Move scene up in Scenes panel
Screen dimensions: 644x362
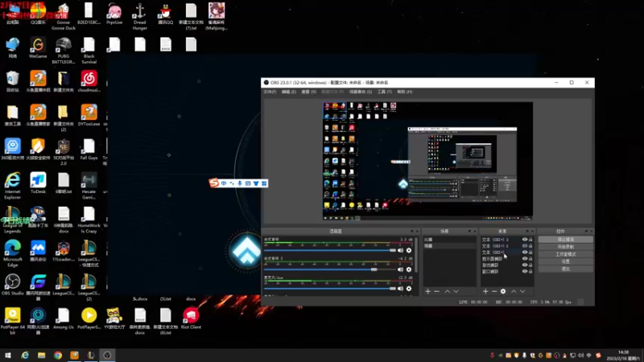448,291
